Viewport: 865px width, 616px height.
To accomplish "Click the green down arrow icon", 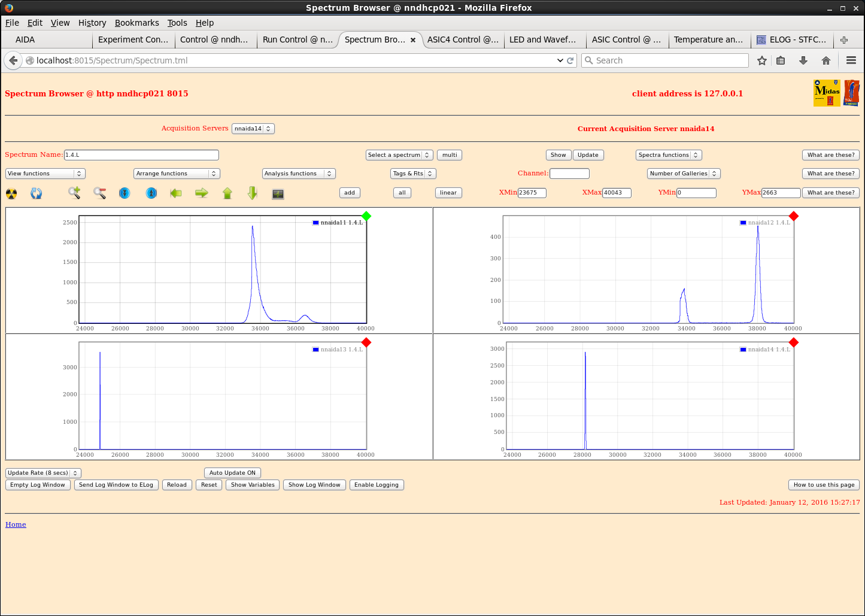I will pyautogui.click(x=253, y=193).
